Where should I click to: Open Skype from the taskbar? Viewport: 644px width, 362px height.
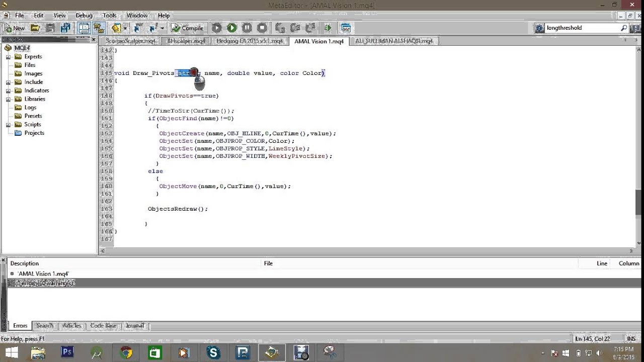click(213, 353)
